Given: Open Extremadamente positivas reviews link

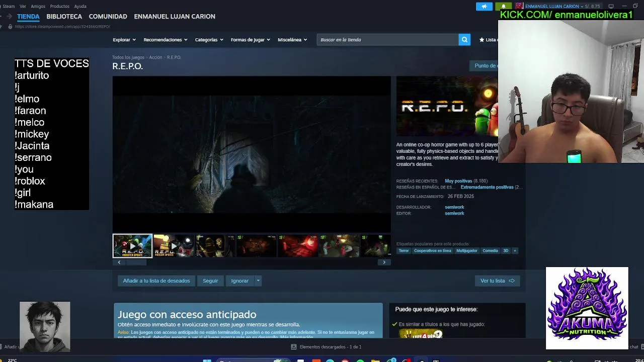Looking at the screenshot, I should pyautogui.click(x=487, y=187).
